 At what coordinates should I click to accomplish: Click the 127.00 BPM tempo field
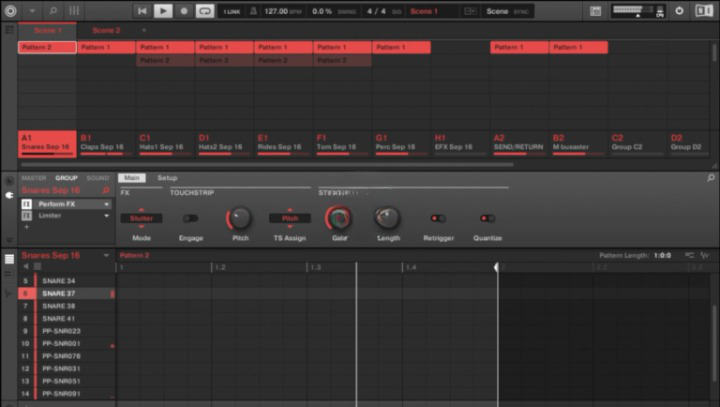coord(282,11)
